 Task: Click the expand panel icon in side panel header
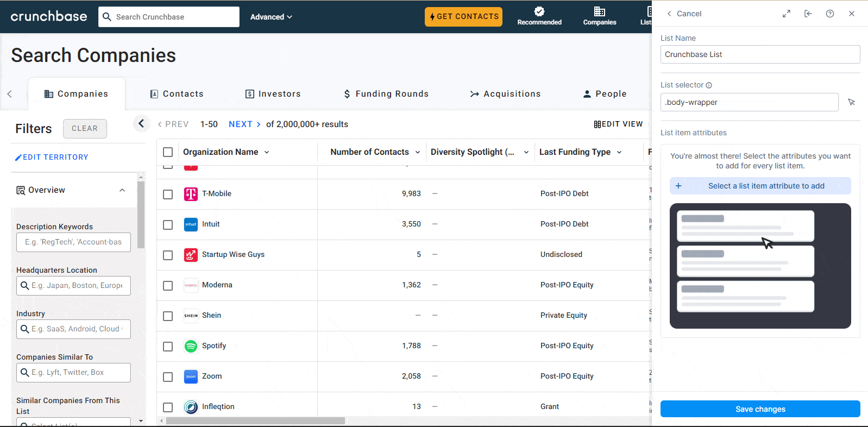pos(786,14)
